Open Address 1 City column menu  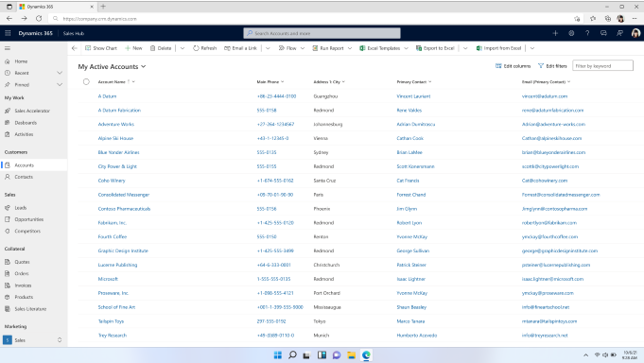click(x=329, y=81)
